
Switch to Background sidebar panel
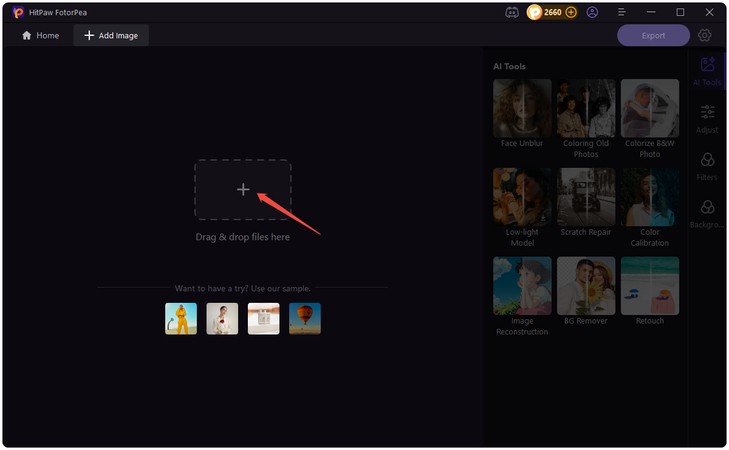707,214
